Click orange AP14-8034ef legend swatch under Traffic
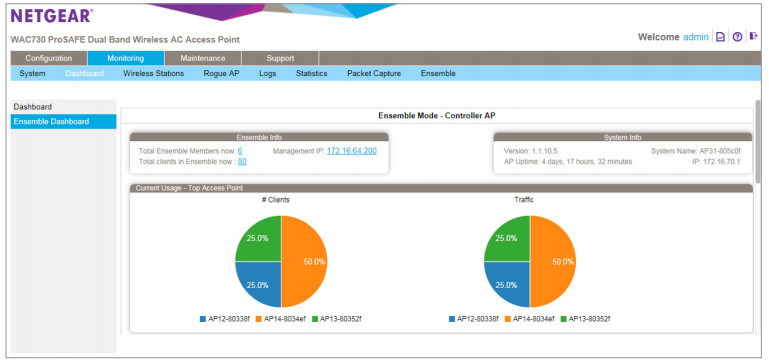Image resolution: width=769 pixels, height=364 pixels. point(507,319)
